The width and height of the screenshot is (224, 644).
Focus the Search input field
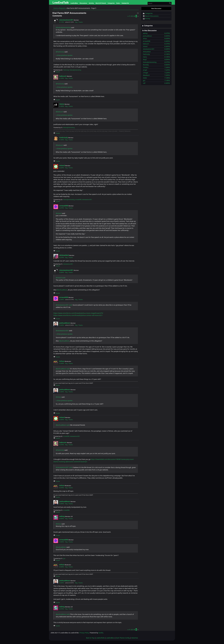click(158, 3)
